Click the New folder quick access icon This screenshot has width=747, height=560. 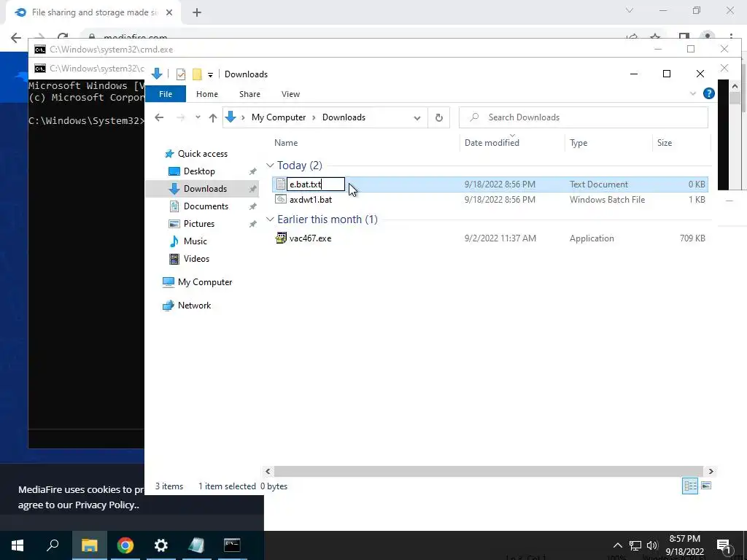tap(197, 74)
